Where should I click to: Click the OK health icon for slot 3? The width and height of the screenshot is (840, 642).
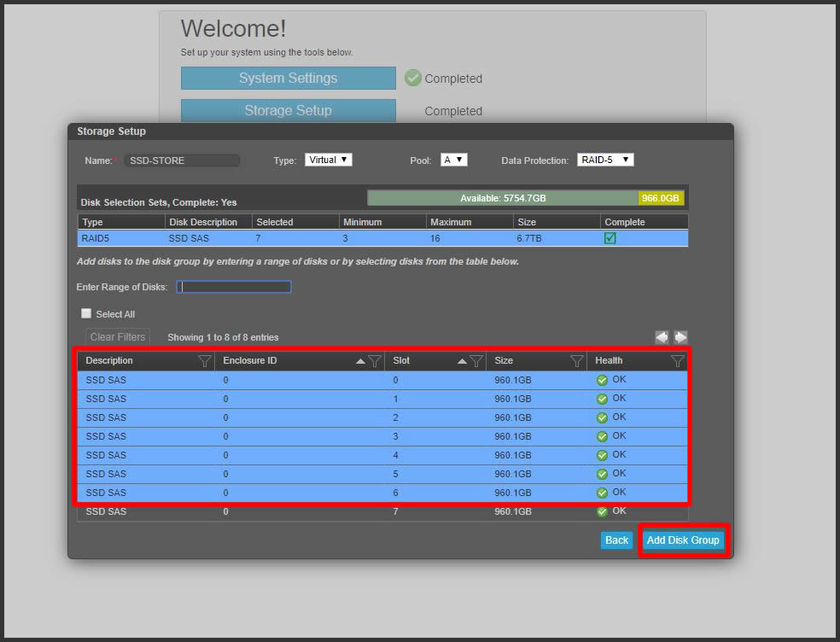click(x=602, y=436)
